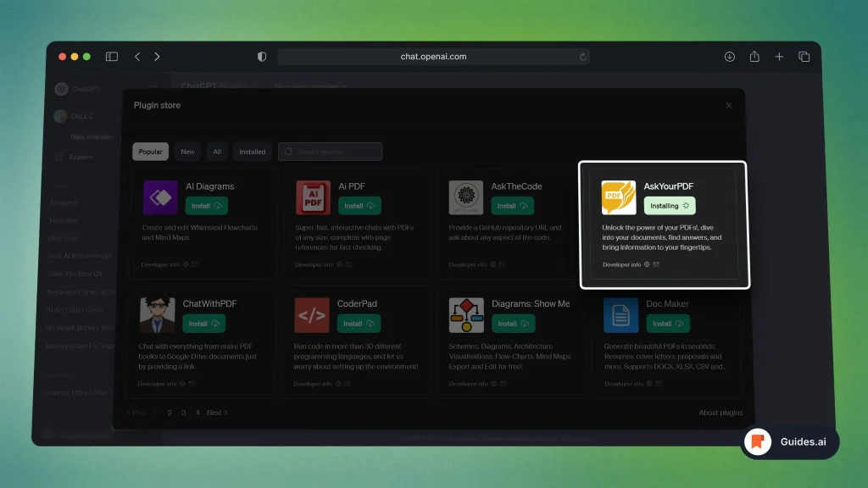Install the AskTheCode plugin

point(512,206)
